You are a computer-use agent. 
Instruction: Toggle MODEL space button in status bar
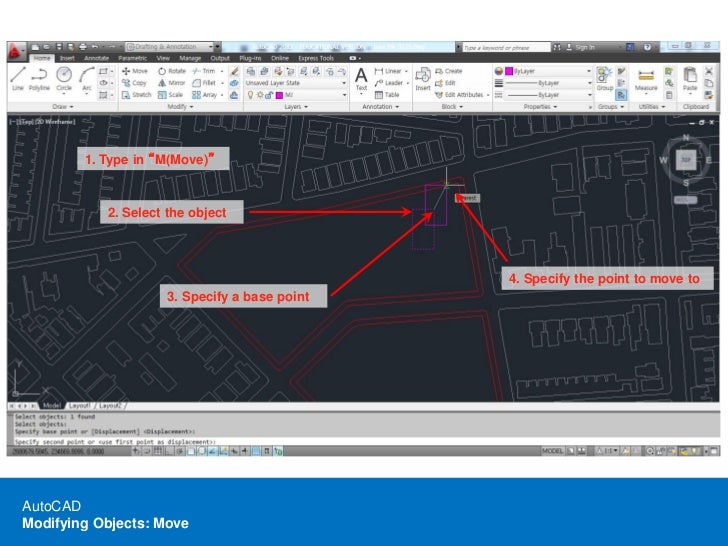[x=552, y=451]
